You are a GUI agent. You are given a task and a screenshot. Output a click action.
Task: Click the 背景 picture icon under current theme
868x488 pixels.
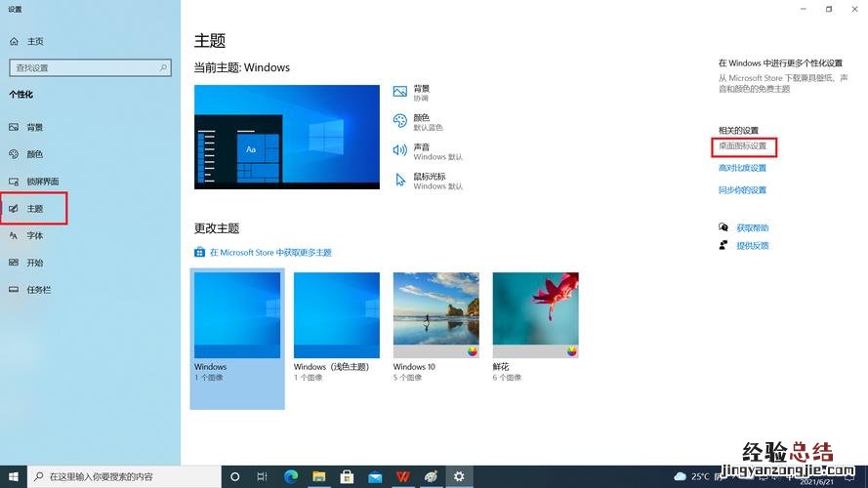(x=400, y=92)
